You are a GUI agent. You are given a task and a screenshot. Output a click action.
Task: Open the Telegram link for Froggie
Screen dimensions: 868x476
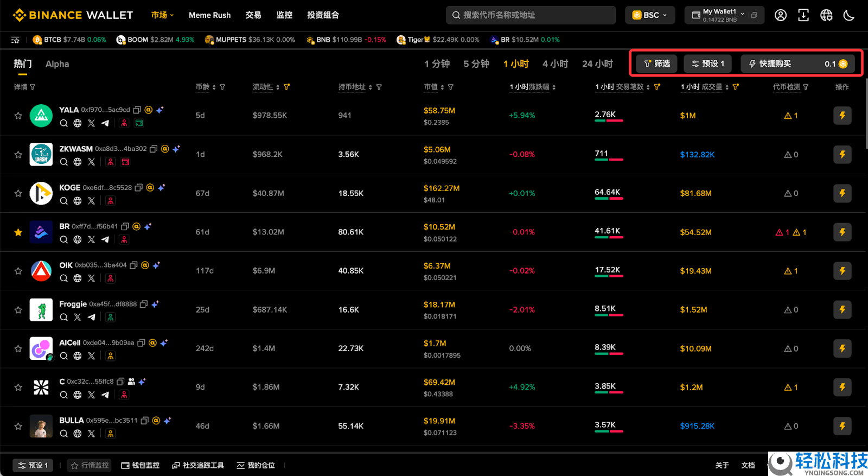[x=91, y=318]
